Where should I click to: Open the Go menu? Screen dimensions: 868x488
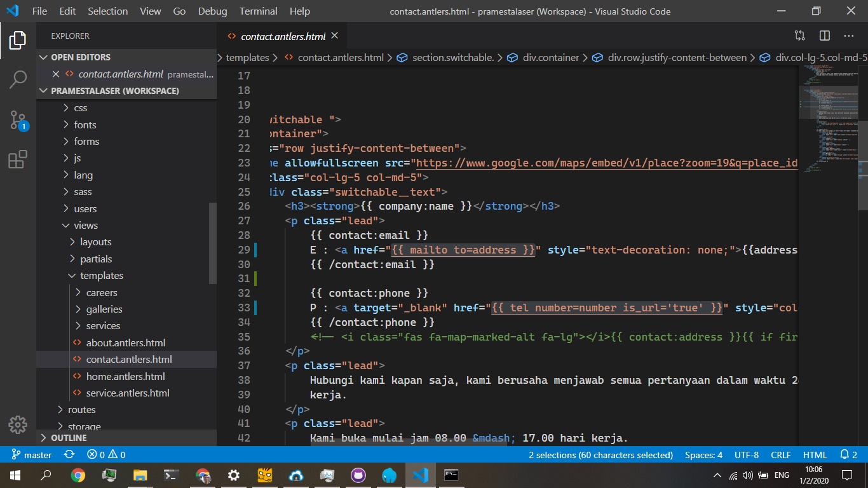pyautogui.click(x=179, y=11)
